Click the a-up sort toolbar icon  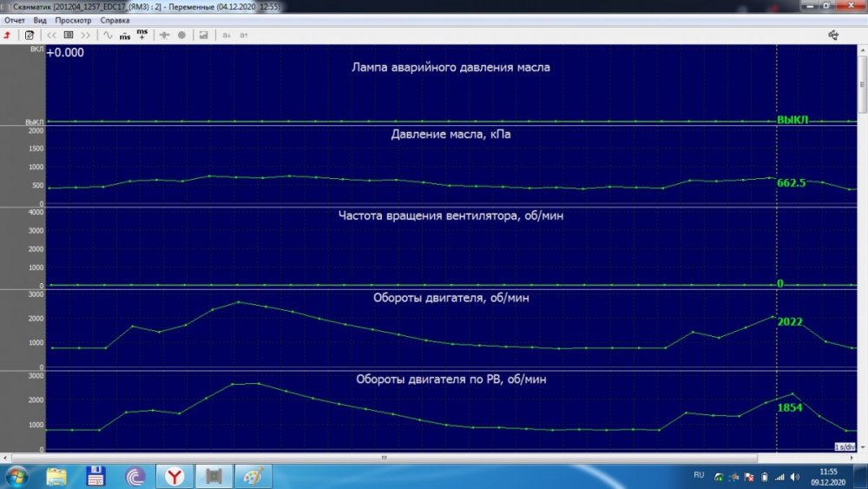tap(244, 35)
